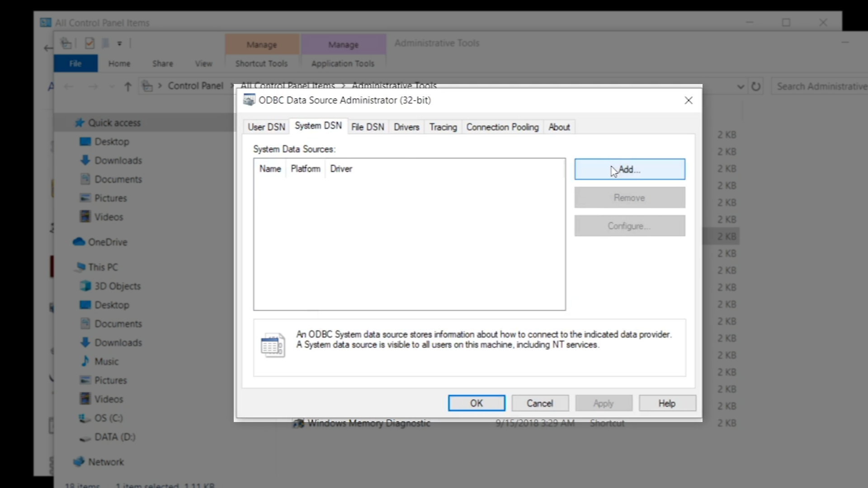The image size is (868, 488).
Task: Open the OneDrive cloud icon item
Action: coord(79,242)
